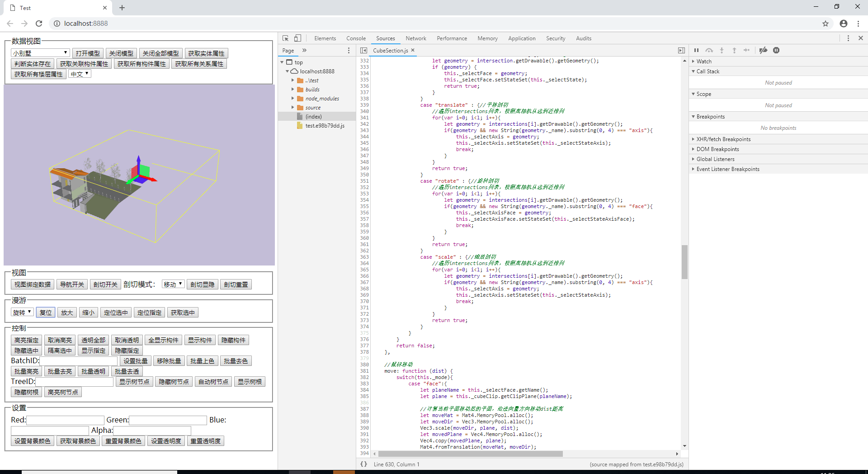The height and width of the screenshot is (474, 868).
Task: Open the model selector dropdown 小别墅
Action: tap(40, 53)
